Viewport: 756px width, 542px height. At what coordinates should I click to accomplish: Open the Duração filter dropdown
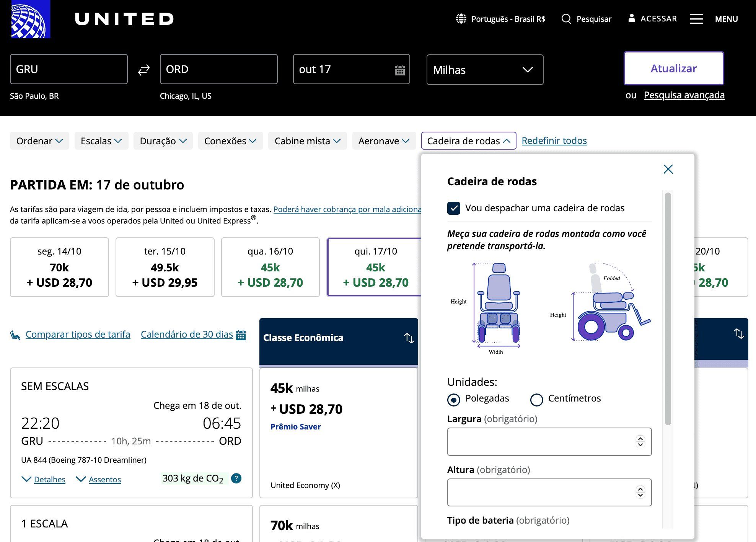point(163,141)
